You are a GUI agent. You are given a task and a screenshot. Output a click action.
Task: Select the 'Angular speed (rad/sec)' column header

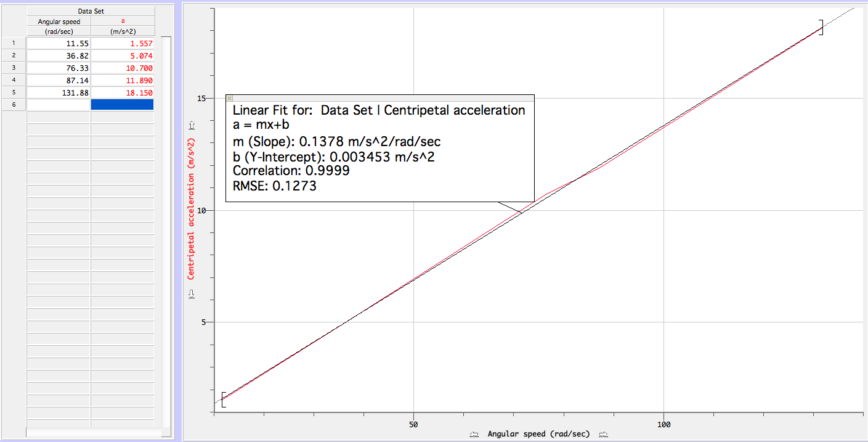click(x=59, y=21)
